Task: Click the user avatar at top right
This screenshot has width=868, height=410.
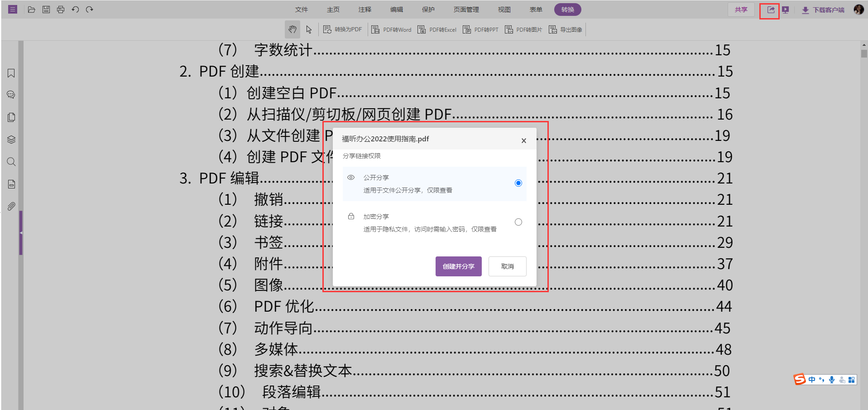Action: (x=858, y=9)
